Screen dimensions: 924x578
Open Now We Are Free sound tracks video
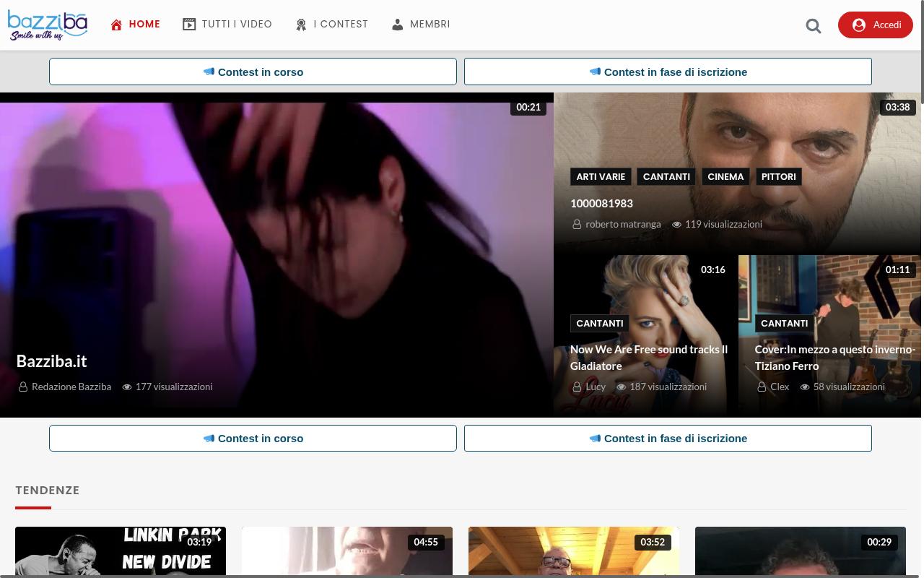coord(649,358)
